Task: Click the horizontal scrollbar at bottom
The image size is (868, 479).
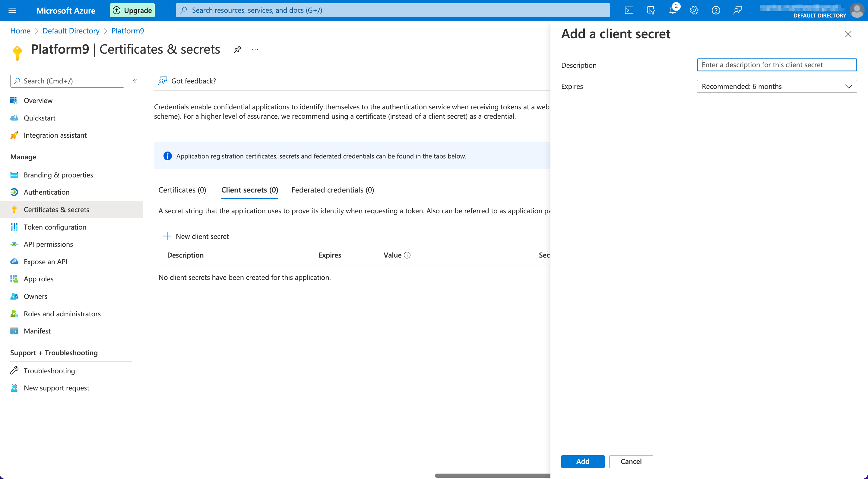Action: point(492,476)
